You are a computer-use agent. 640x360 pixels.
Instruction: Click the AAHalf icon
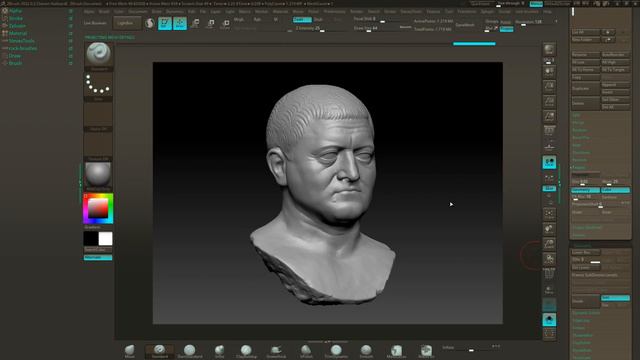click(x=549, y=117)
